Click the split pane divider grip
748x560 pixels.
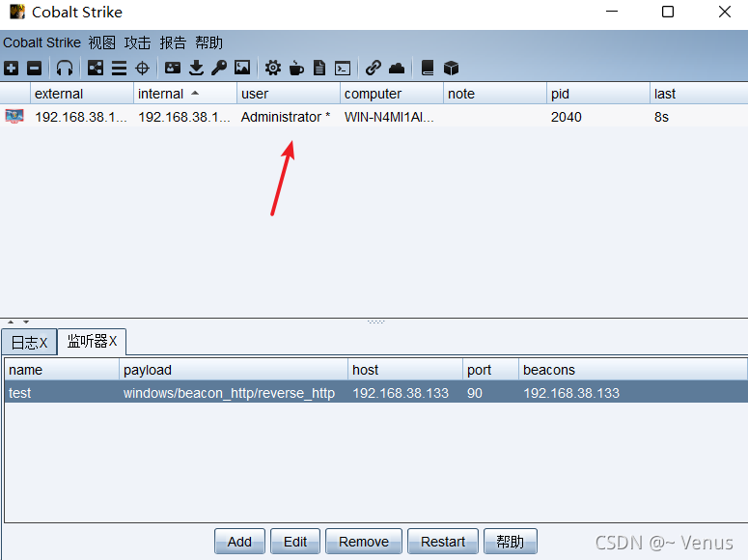[x=375, y=322]
